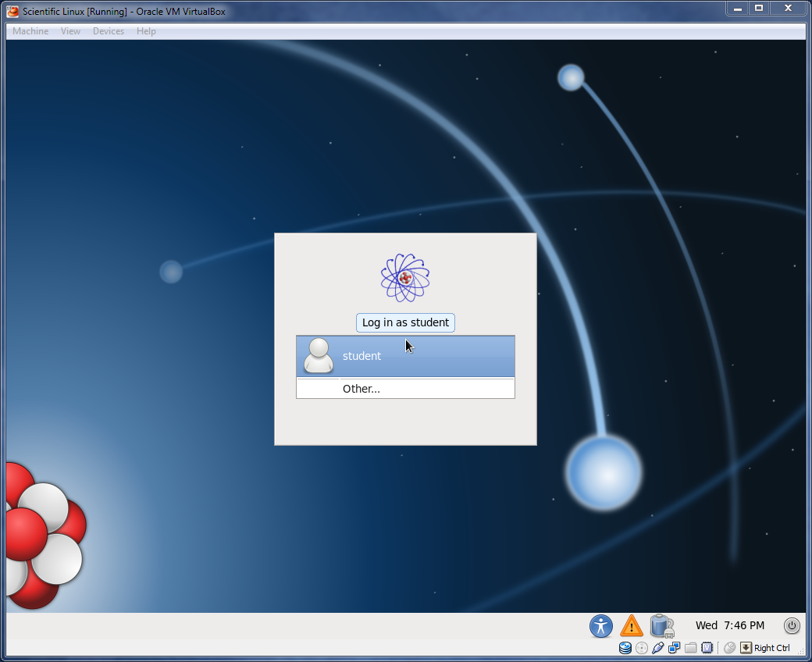The width and height of the screenshot is (812, 662).
Task: Click the power shutdown button on the login panel
Action: click(x=791, y=626)
